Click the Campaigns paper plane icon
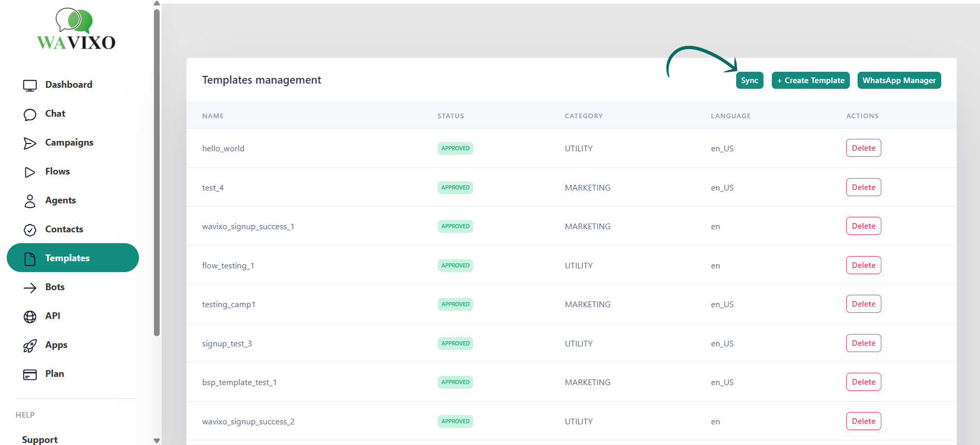Screen dimensions: 980x445 click(30, 143)
